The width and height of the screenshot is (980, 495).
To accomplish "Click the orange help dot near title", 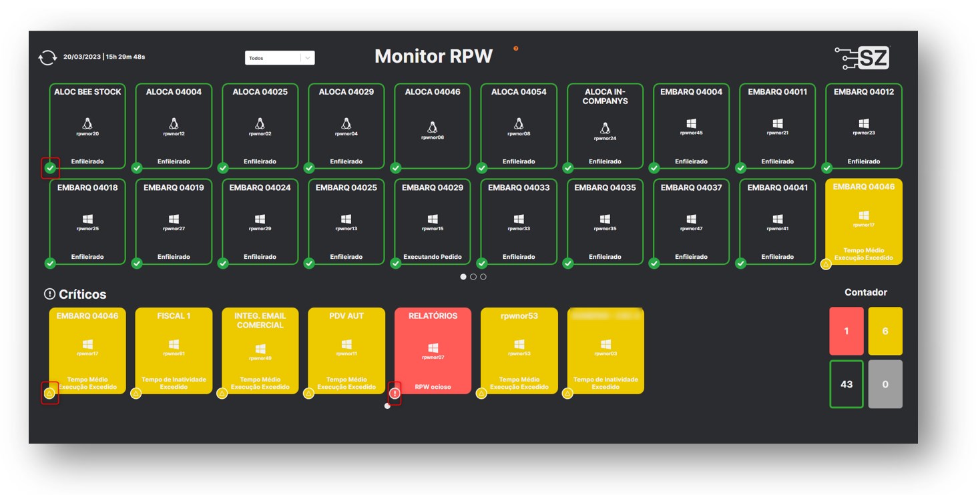I will click(x=516, y=48).
